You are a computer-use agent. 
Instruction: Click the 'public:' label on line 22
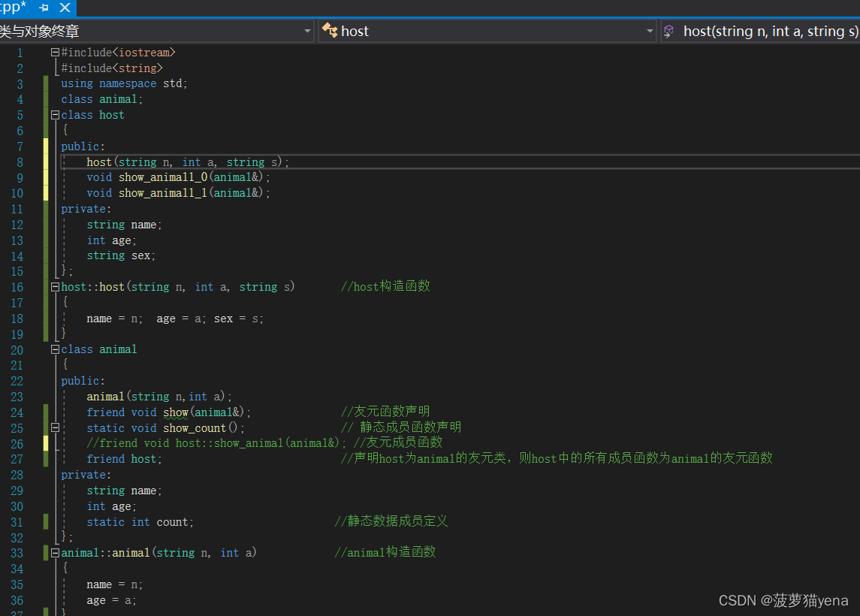pos(83,381)
